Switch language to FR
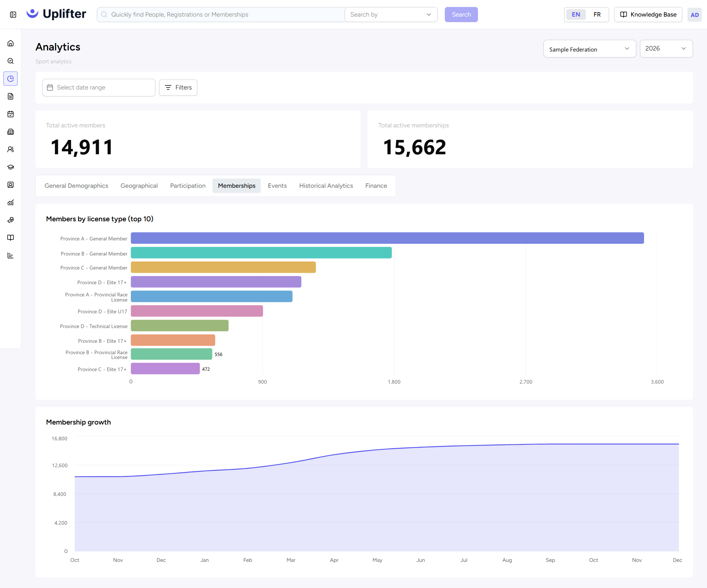 point(597,15)
